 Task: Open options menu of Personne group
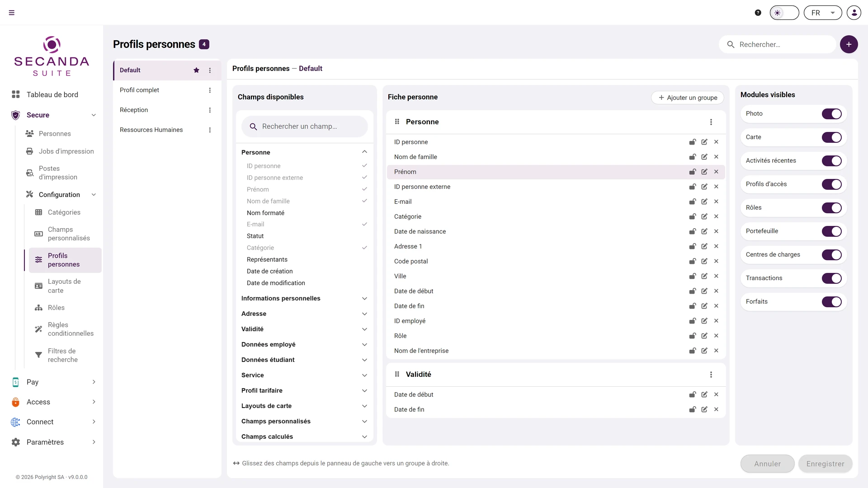(x=711, y=122)
